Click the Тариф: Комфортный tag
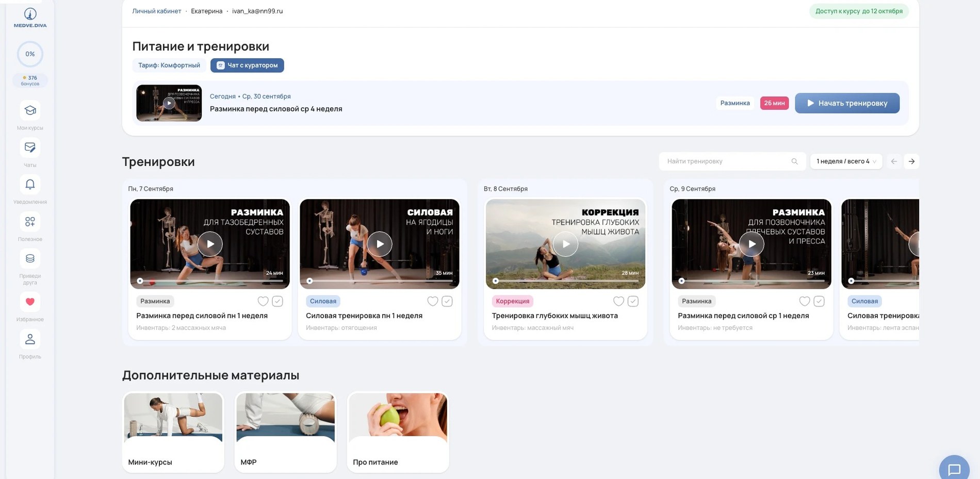Viewport: 980px width, 479px height. click(x=169, y=65)
